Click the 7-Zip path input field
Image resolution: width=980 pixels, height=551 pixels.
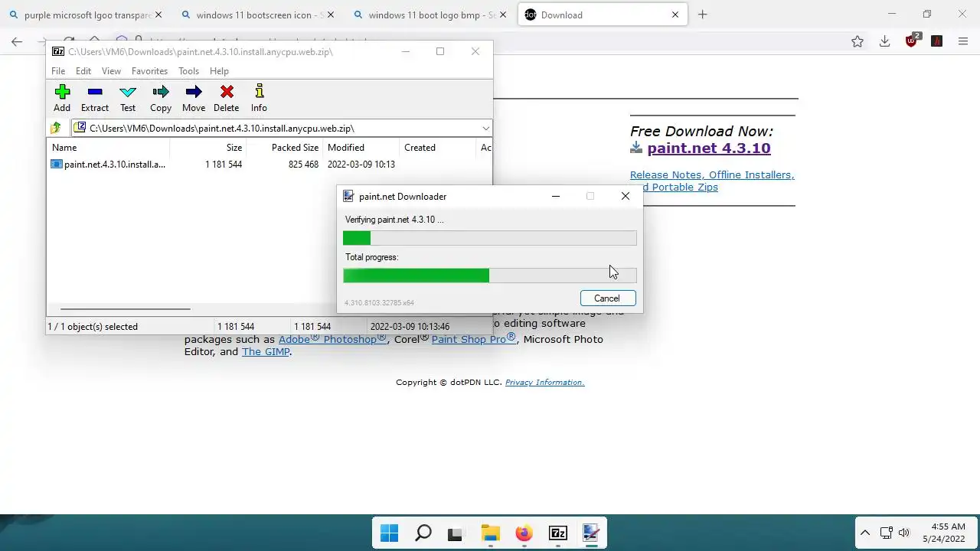[282, 128]
